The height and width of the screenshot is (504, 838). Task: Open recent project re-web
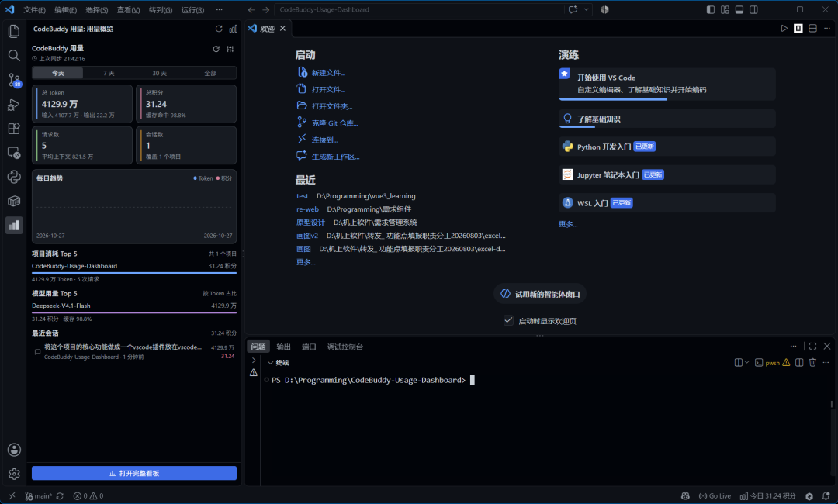[307, 209]
